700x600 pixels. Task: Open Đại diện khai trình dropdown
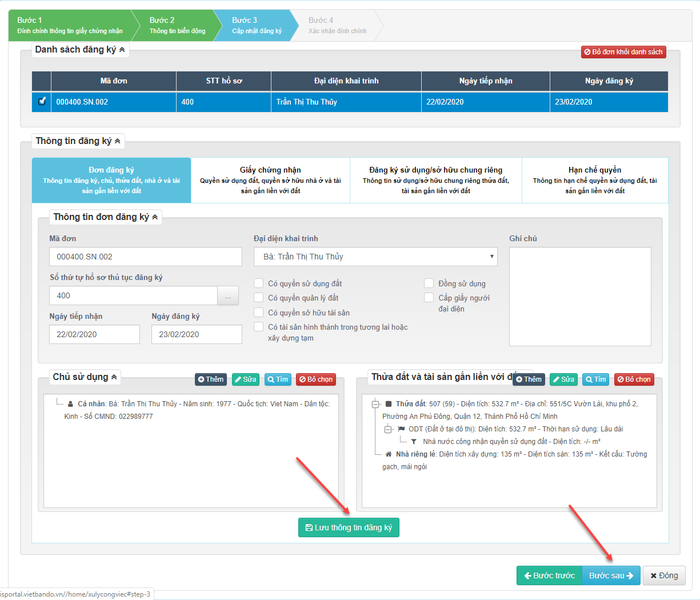coord(375,257)
